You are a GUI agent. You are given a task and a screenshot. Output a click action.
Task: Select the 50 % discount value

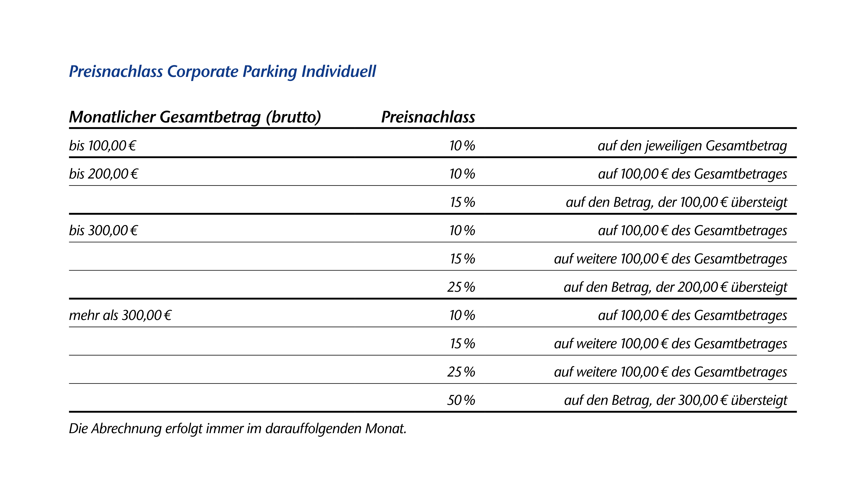point(461,400)
